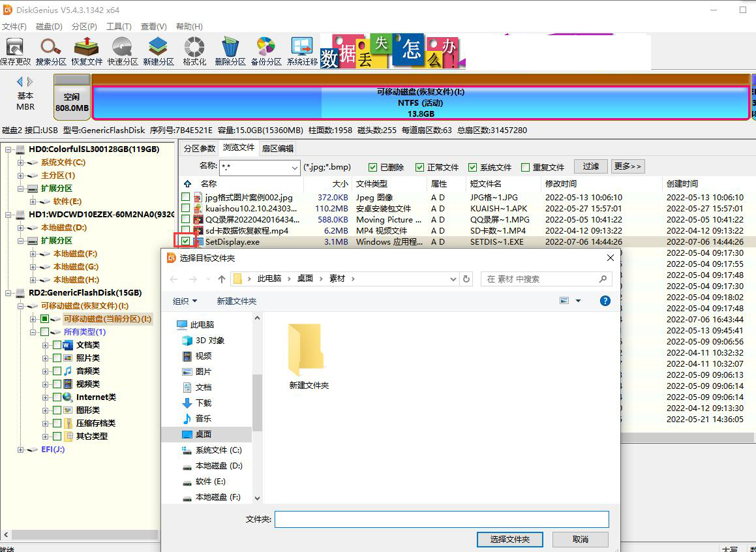
Task: Click the 格式化 (Format) toolbar icon
Action: 194,51
